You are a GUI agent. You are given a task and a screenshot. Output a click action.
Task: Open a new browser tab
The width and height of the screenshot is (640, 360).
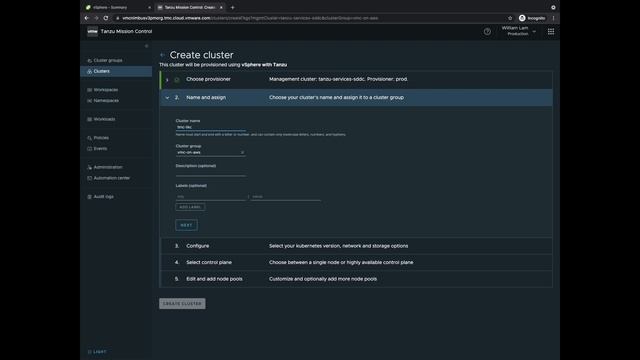click(233, 7)
